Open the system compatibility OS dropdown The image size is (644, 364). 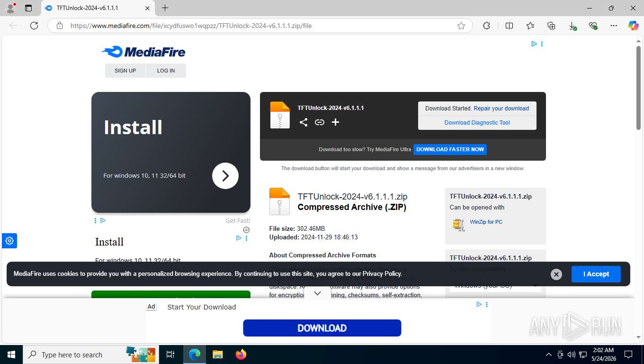pos(495,285)
